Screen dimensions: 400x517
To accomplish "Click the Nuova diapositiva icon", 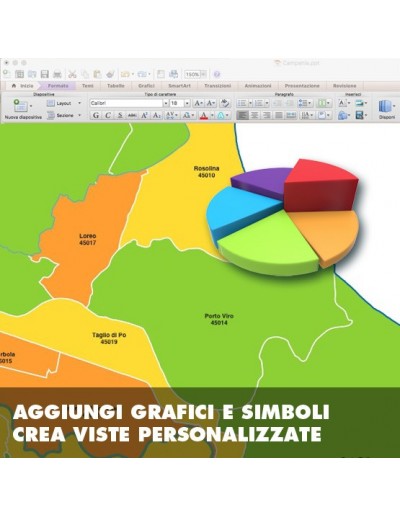I will [21, 106].
